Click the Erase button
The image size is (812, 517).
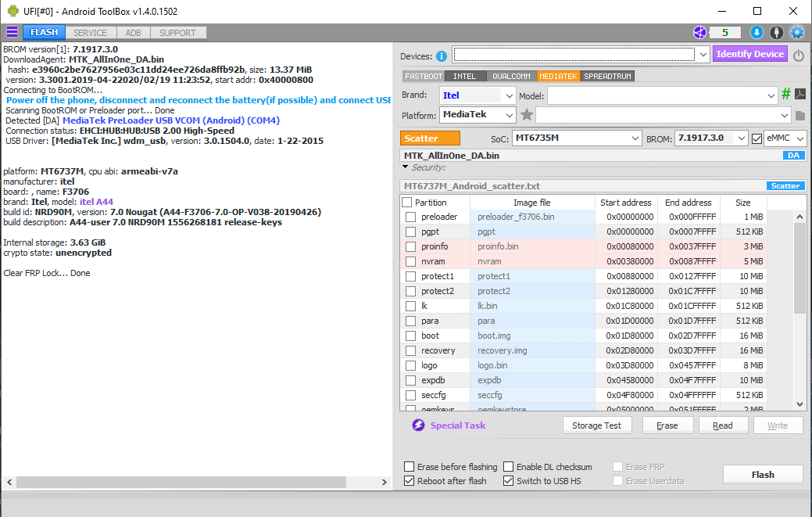point(667,425)
